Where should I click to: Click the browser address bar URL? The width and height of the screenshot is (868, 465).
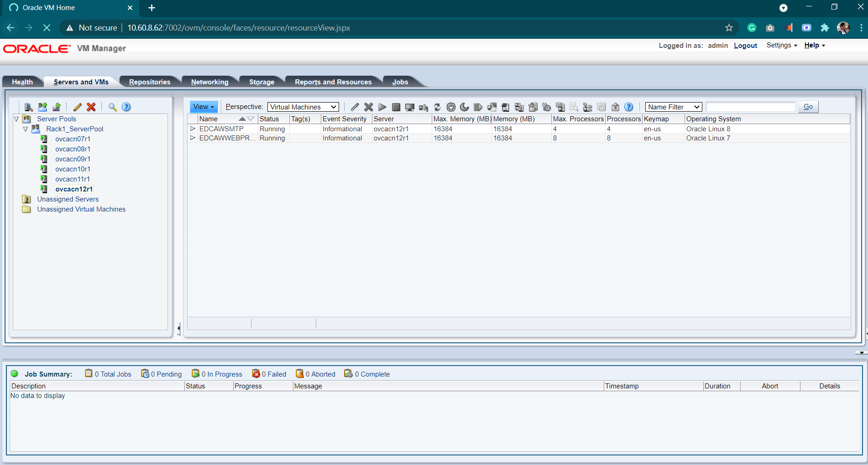[239, 28]
